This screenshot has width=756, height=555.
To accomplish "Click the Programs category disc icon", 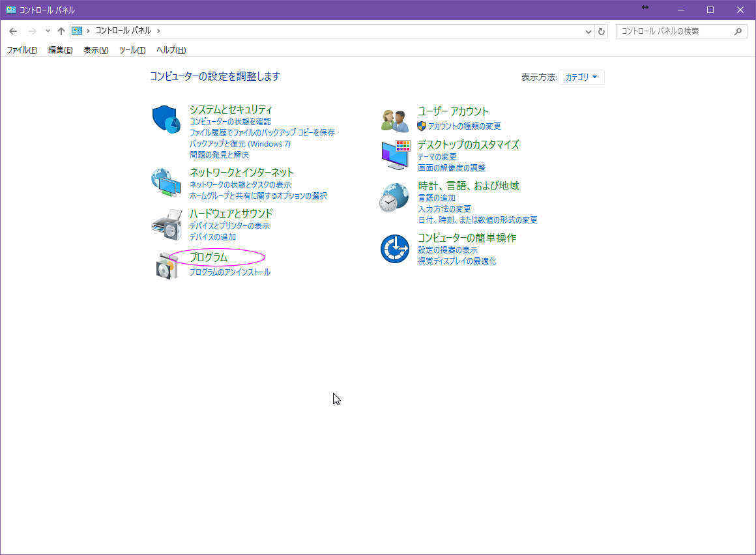I will [x=166, y=266].
